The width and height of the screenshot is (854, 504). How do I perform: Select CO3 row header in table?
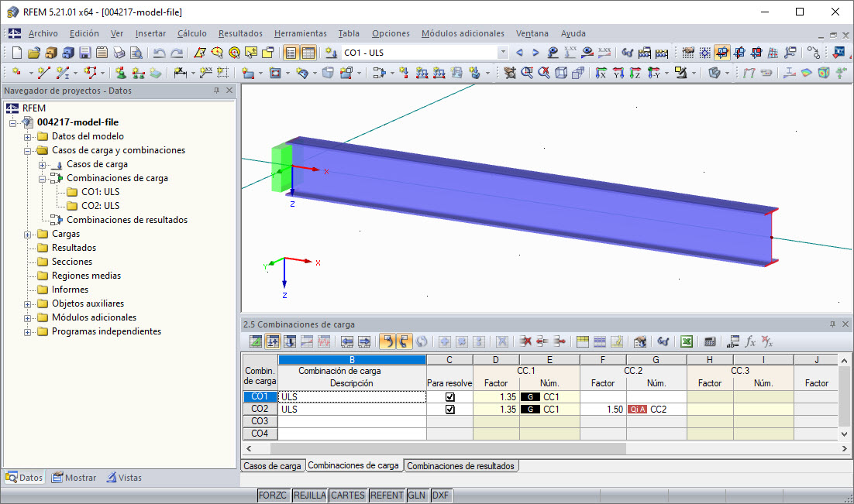pyautogui.click(x=260, y=421)
